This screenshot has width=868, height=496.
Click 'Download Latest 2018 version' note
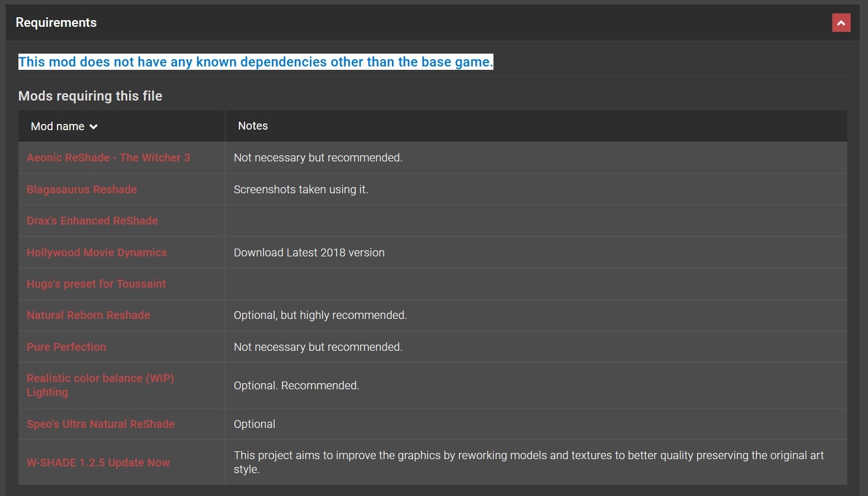point(309,252)
